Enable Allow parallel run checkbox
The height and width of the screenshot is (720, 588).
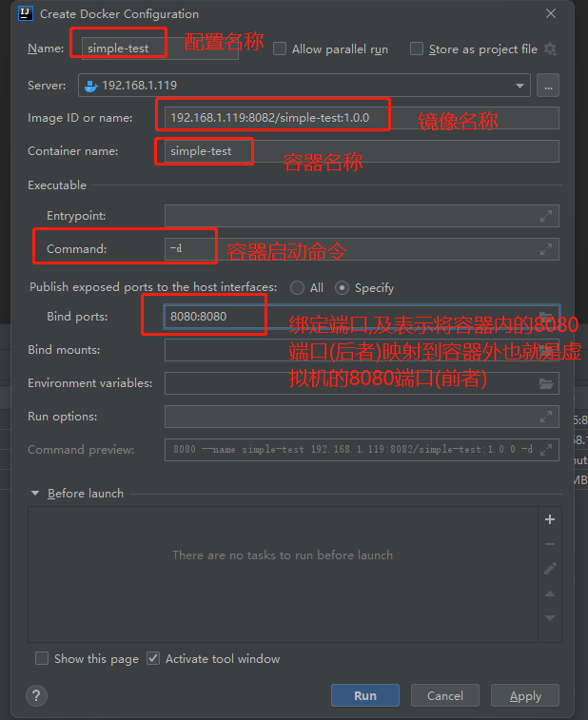coord(280,49)
